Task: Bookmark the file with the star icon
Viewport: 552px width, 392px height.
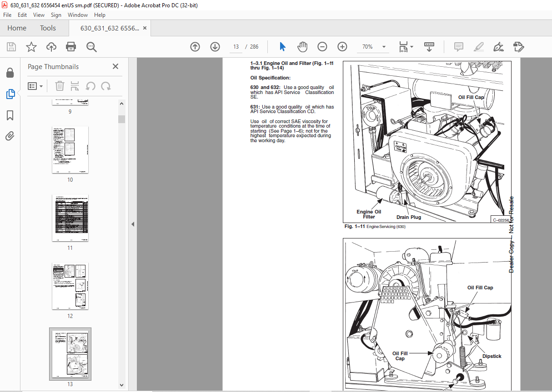Action: pyautogui.click(x=31, y=47)
